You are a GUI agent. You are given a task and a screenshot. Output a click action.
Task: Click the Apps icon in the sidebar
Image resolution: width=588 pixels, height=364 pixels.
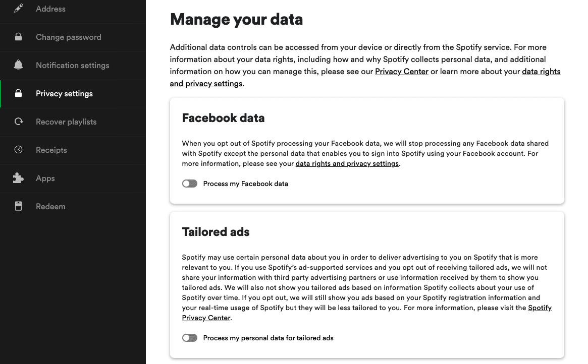click(19, 178)
